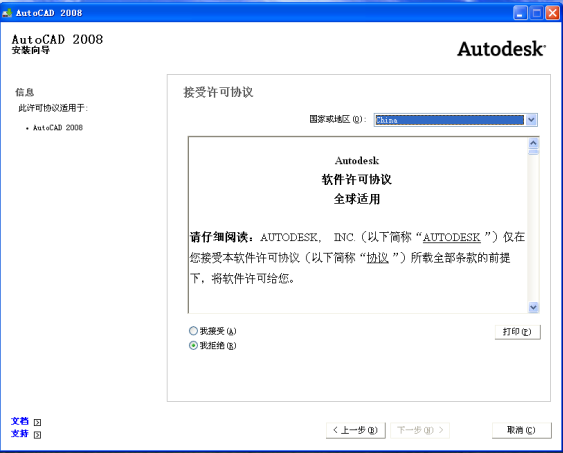This screenshot has height=453, width=563.
Task: Open the 支持 (Support) link
Action: pyautogui.click(x=20, y=434)
